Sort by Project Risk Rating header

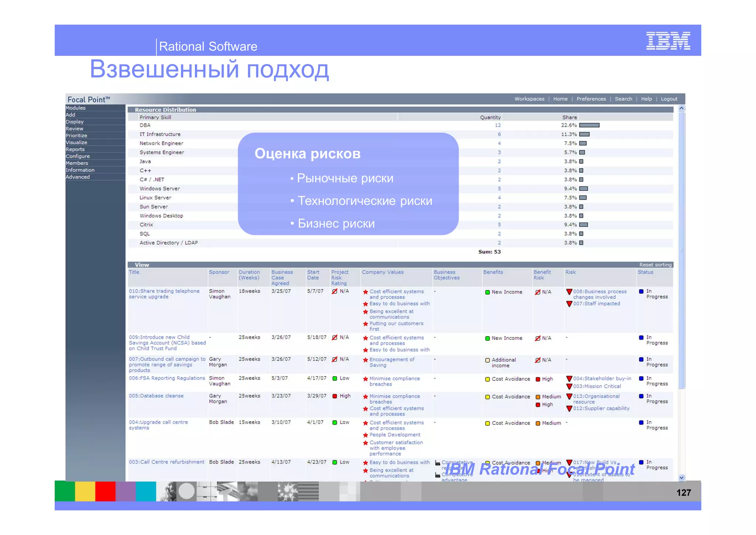[340, 278]
